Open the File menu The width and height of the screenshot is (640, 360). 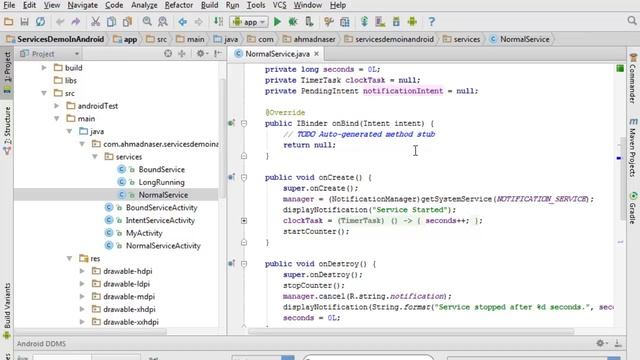[9, 5]
